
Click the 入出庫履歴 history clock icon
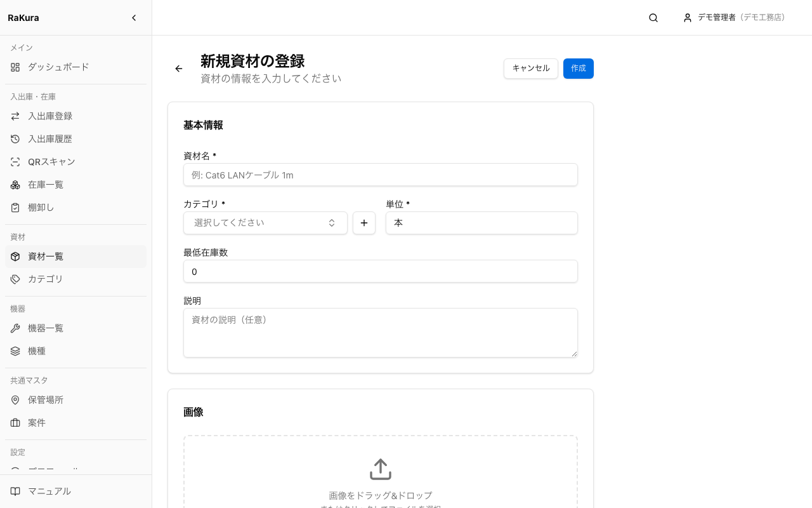click(15, 139)
